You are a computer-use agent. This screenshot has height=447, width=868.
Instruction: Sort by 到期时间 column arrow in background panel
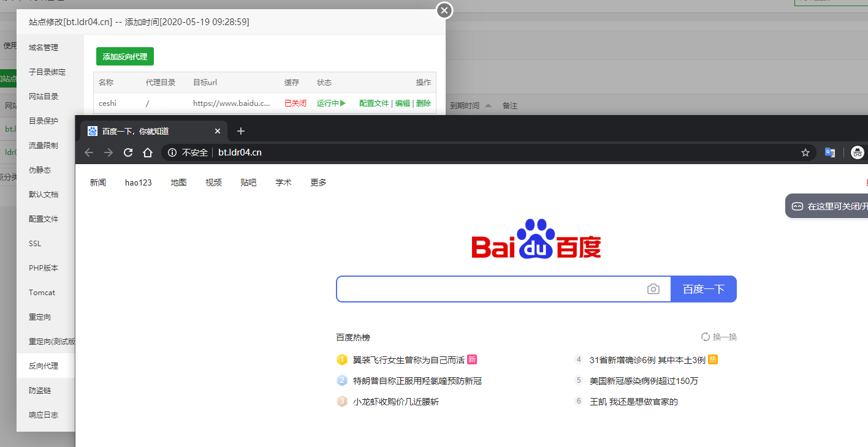[489, 105]
